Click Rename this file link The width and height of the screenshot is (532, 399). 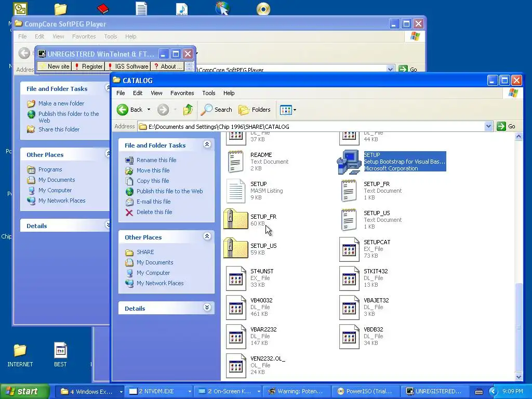(156, 160)
